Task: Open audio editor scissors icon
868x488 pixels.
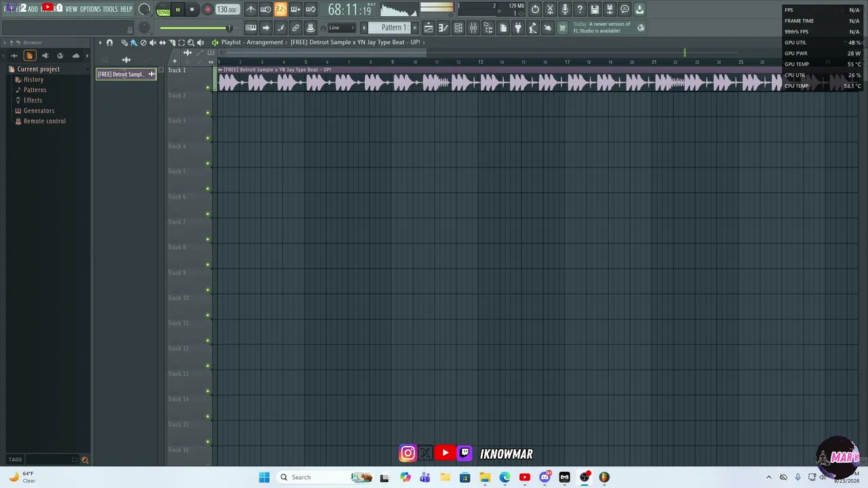Action: click(550, 9)
